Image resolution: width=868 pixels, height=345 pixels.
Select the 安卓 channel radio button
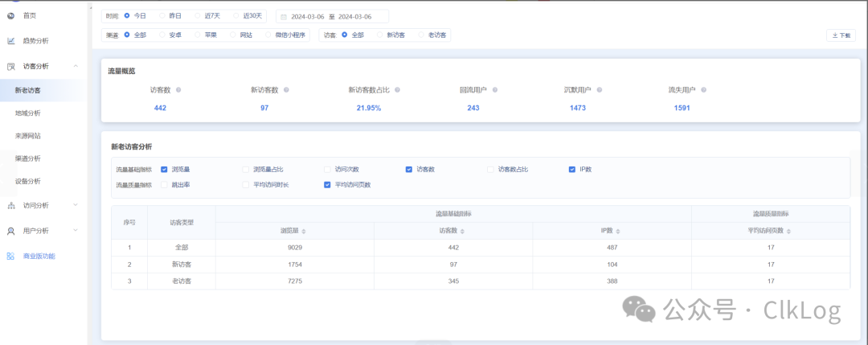point(162,35)
